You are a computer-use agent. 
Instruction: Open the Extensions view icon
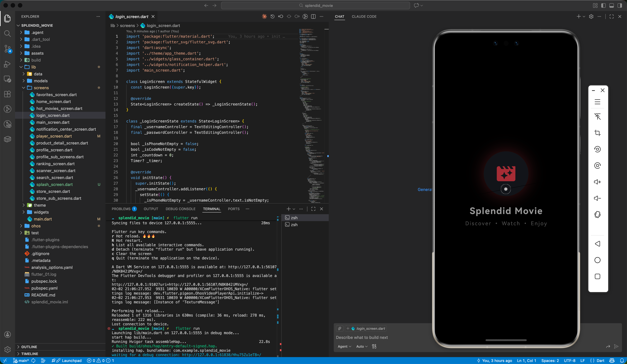point(8,94)
